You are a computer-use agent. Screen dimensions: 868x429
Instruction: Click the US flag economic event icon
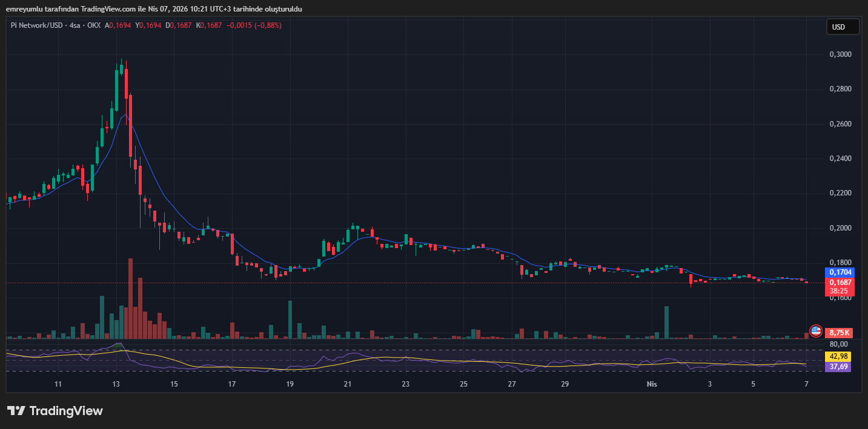[x=815, y=331]
